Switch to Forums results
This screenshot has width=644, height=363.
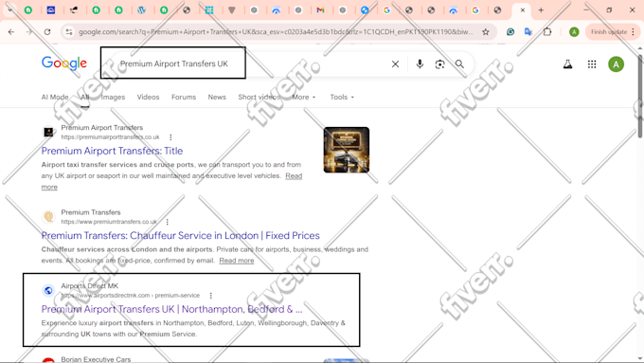184,97
